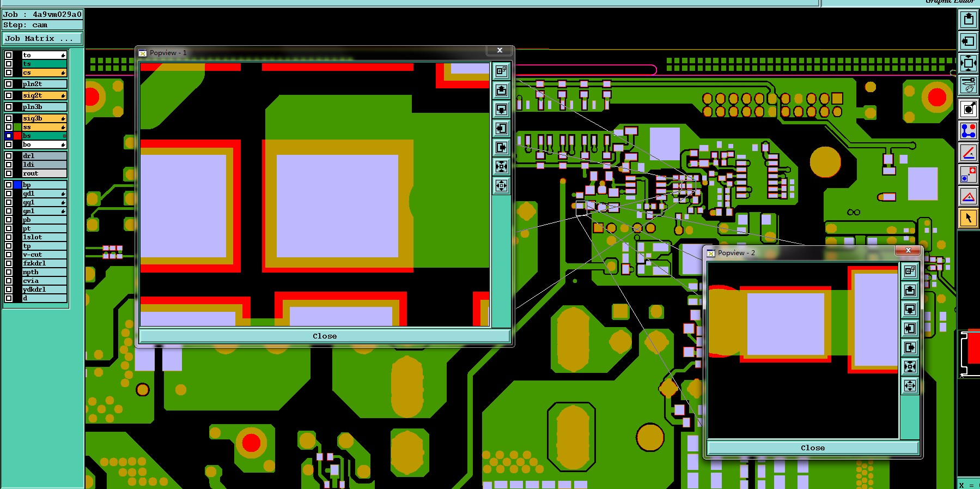Click the arrow marker on layer to
This screenshot has height=489, width=980.
click(x=63, y=55)
